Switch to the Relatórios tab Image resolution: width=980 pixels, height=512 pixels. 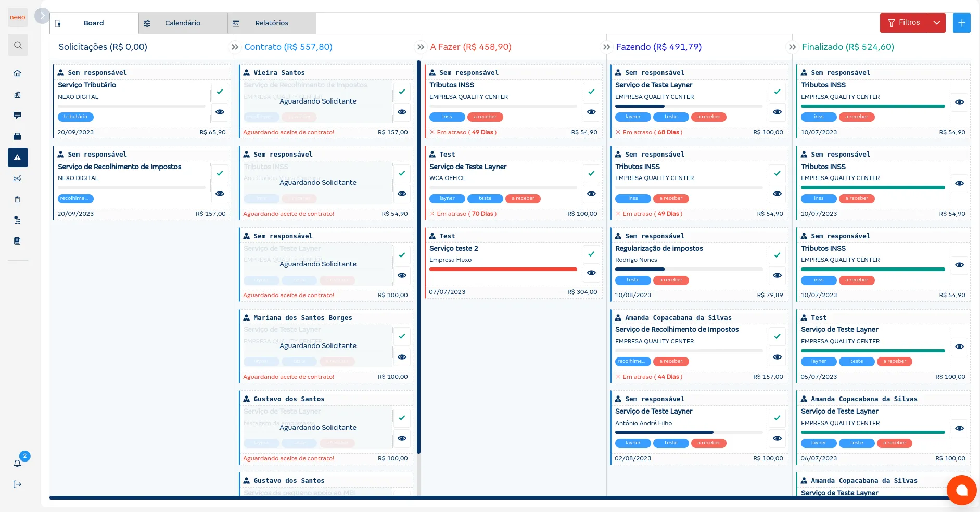pos(272,23)
